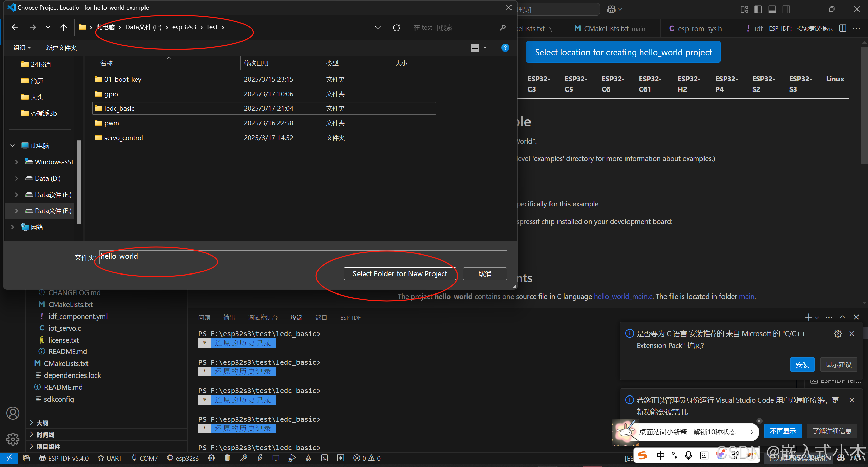868x467 pixels.
Task: Click the build, flash and monitor flame icon
Action: (308, 458)
